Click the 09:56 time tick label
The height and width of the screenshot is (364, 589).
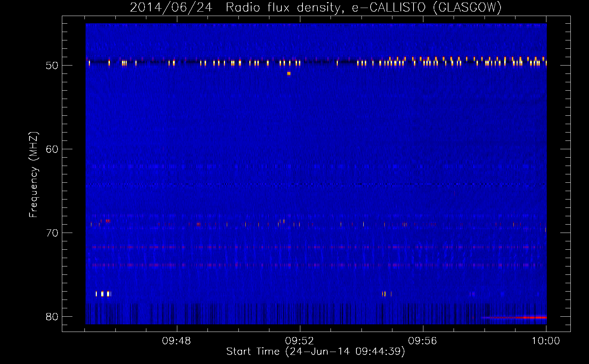click(423, 341)
